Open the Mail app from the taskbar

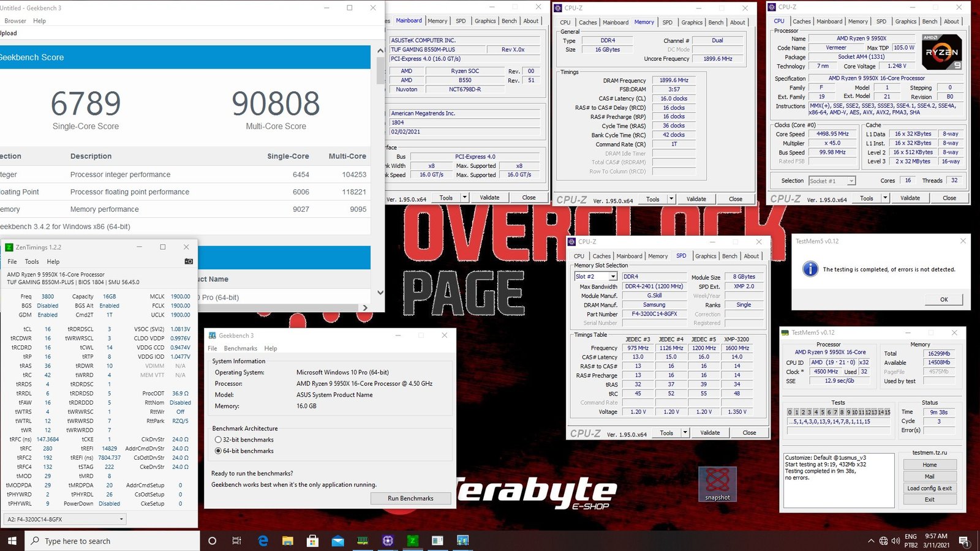(x=337, y=541)
